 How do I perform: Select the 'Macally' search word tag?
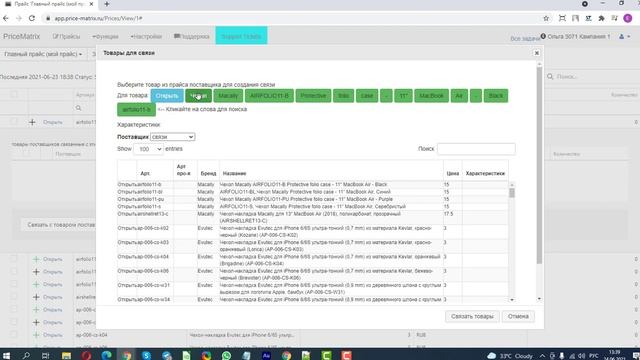(228, 96)
